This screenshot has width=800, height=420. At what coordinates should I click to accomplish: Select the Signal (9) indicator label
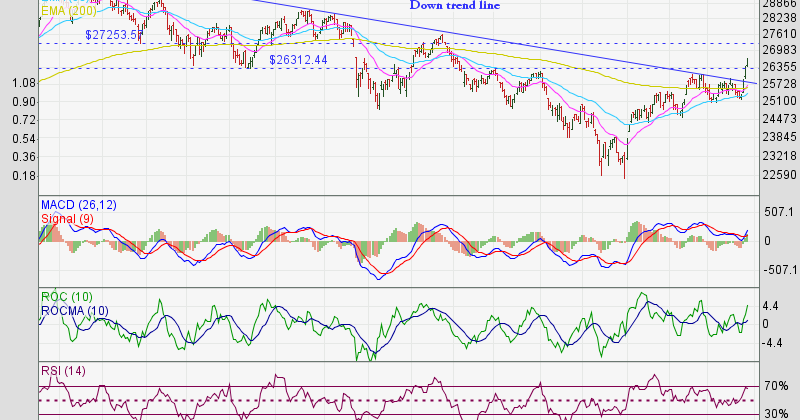pos(67,219)
